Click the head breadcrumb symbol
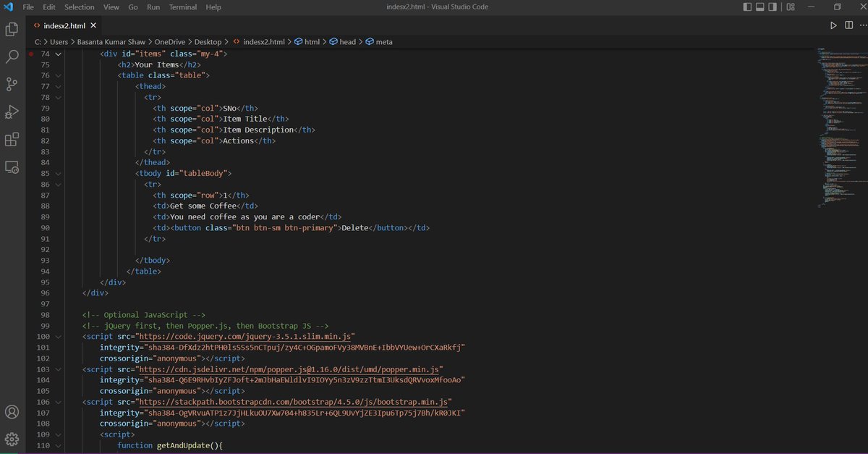The image size is (868, 454). pos(348,42)
